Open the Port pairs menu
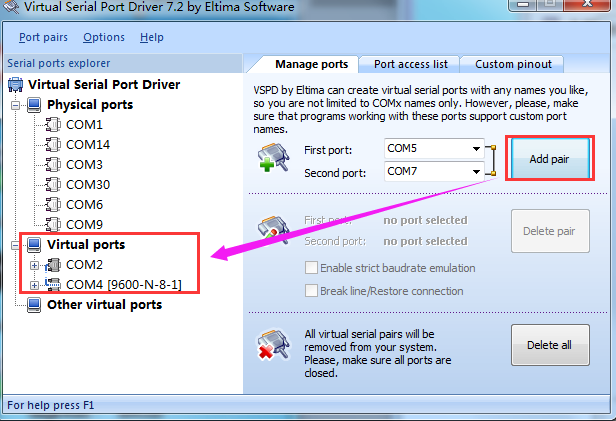The image size is (616, 421). coord(43,37)
